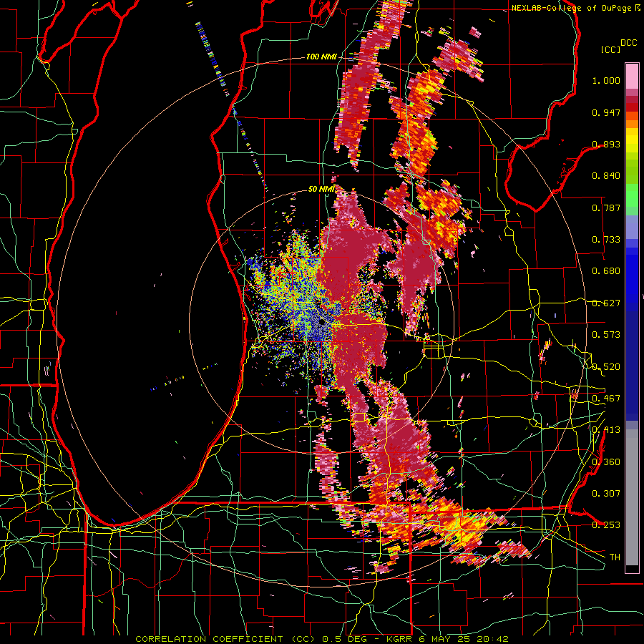The image size is (644, 644).
Task: Click the 100 NMI range ring label
Action: click(321, 57)
